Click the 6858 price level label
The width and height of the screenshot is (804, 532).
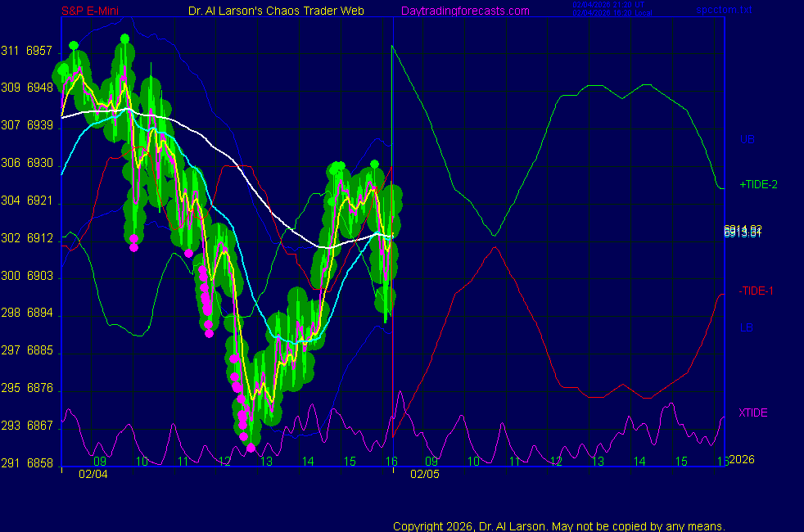40,463
